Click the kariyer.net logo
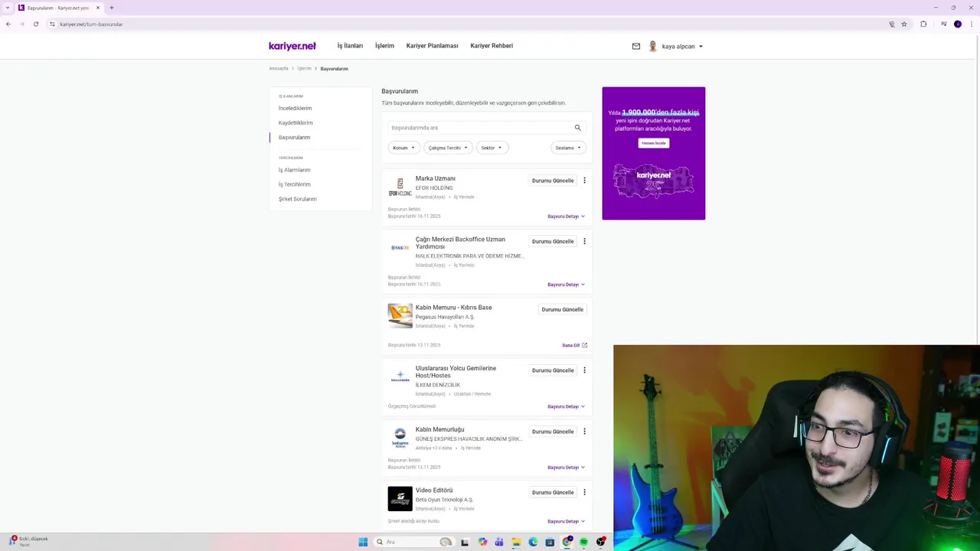The height and width of the screenshot is (551, 980). [292, 46]
